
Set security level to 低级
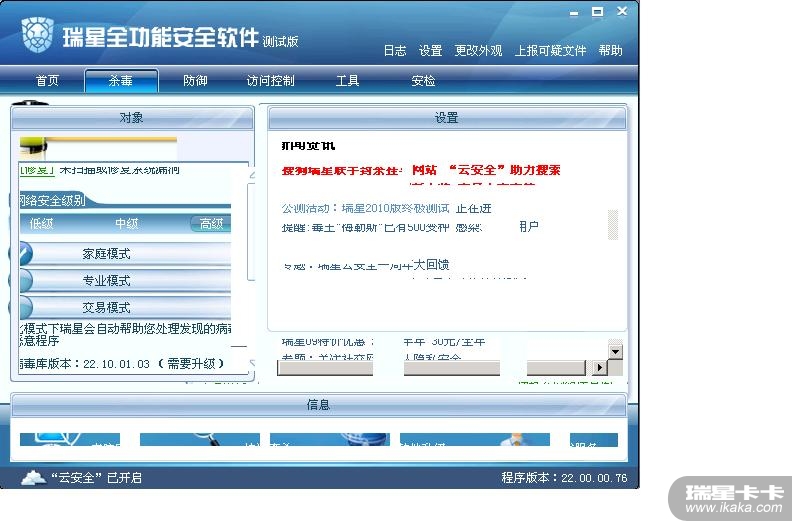tap(41, 223)
